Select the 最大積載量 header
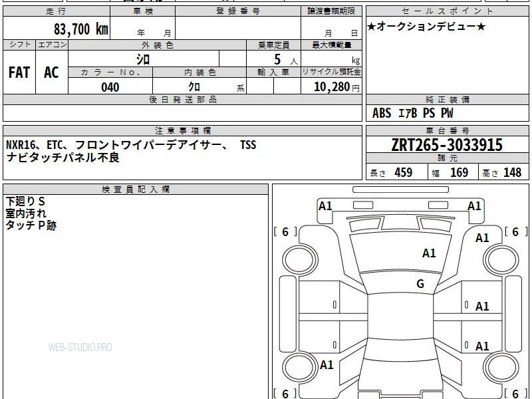 pos(331,45)
